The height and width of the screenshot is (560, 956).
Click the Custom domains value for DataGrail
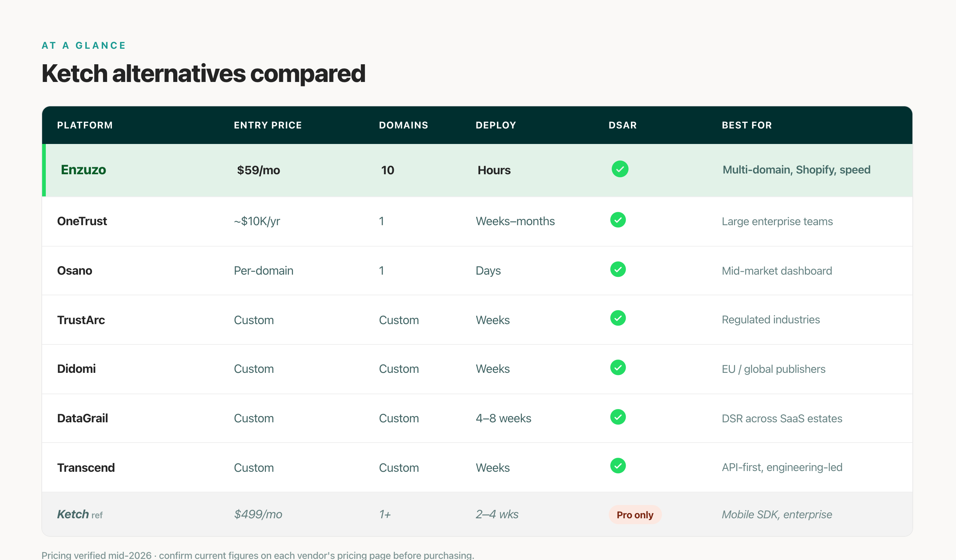coord(399,418)
